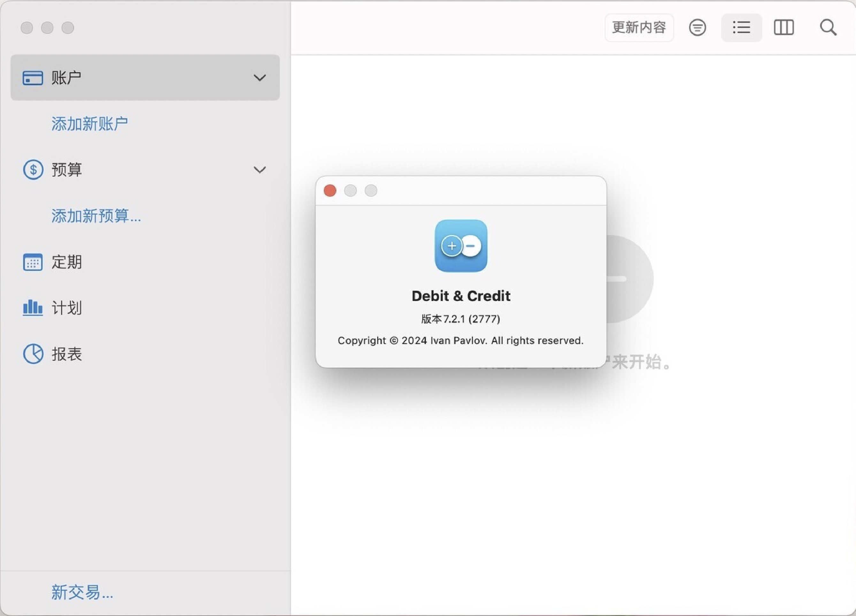Click the main window zoom button

click(x=68, y=27)
